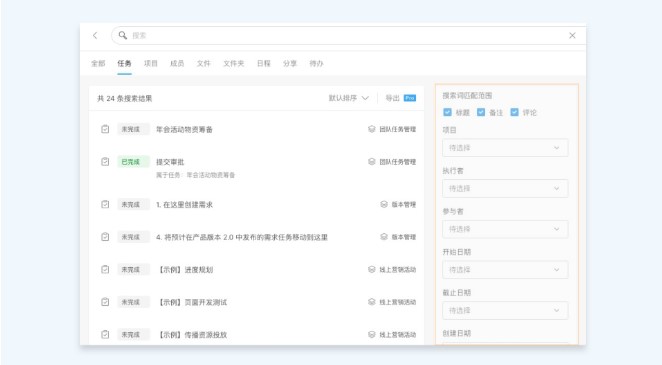The width and height of the screenshot is (662, 365).
Task: Click task icon for 年会活动物资筹备
Action: point(105,129)
